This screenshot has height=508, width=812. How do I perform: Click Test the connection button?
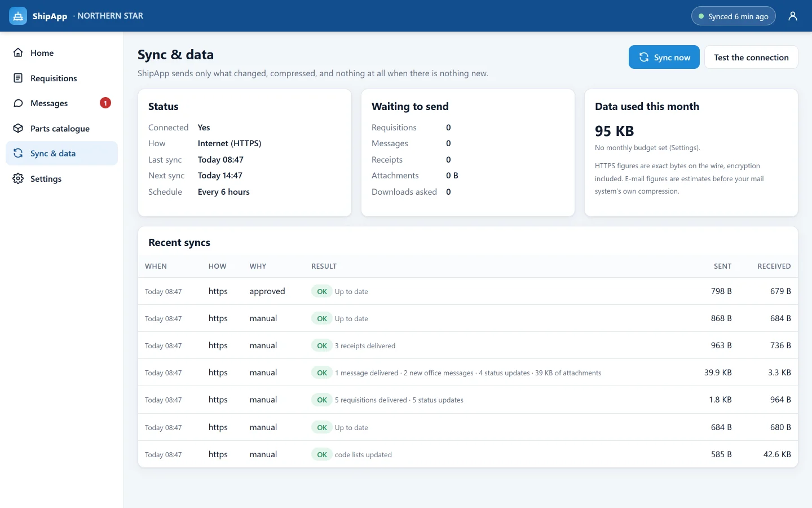tap(751, 57)
